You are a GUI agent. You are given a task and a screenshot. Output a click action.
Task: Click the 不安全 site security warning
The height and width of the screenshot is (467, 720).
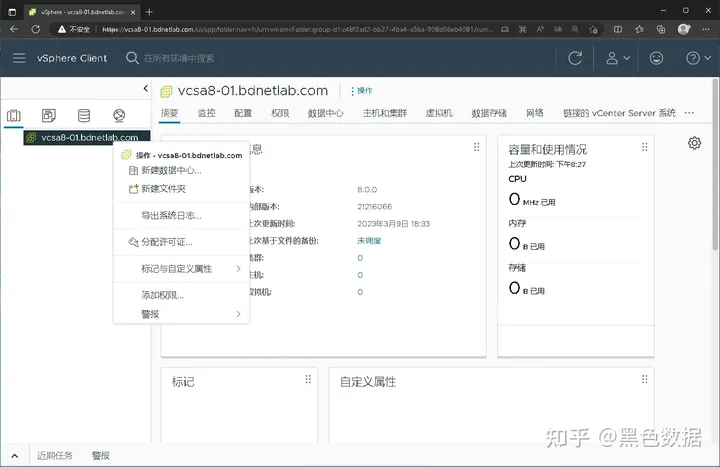(73, 29)
